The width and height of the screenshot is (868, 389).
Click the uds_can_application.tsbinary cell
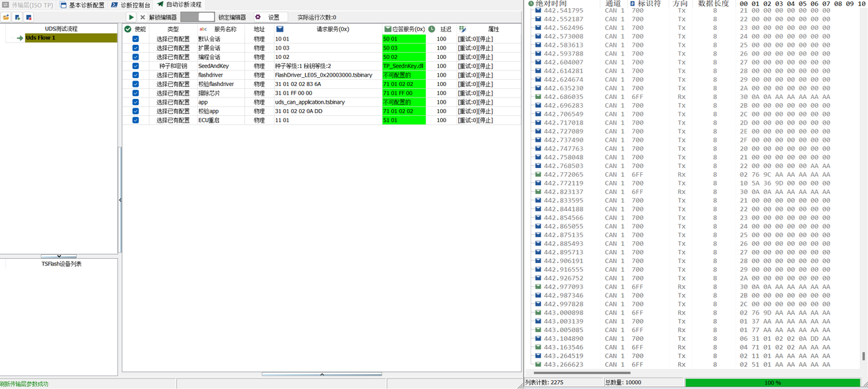click(328, 102)
